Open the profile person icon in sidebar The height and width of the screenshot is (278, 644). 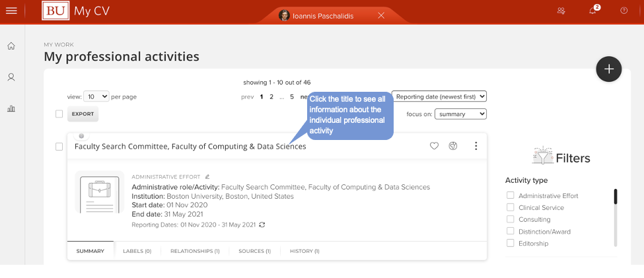pyautogui.click(x=11, y=77)
